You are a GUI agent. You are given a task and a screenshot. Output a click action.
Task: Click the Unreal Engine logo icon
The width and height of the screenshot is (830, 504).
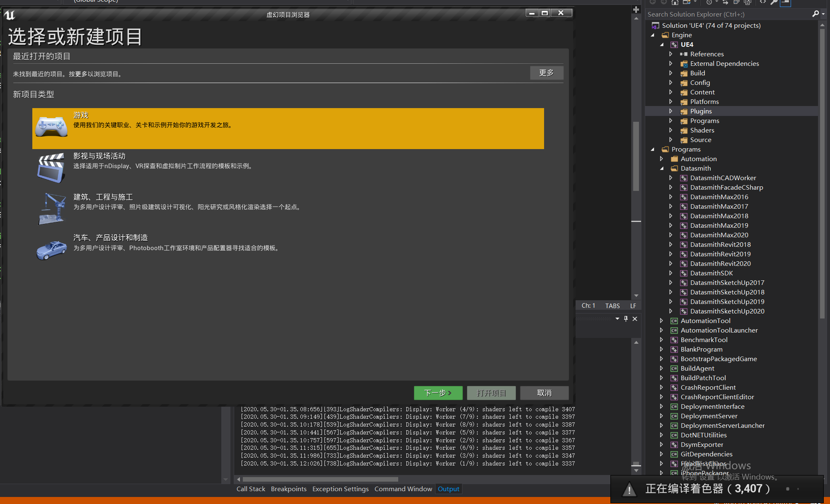(10, 15)
